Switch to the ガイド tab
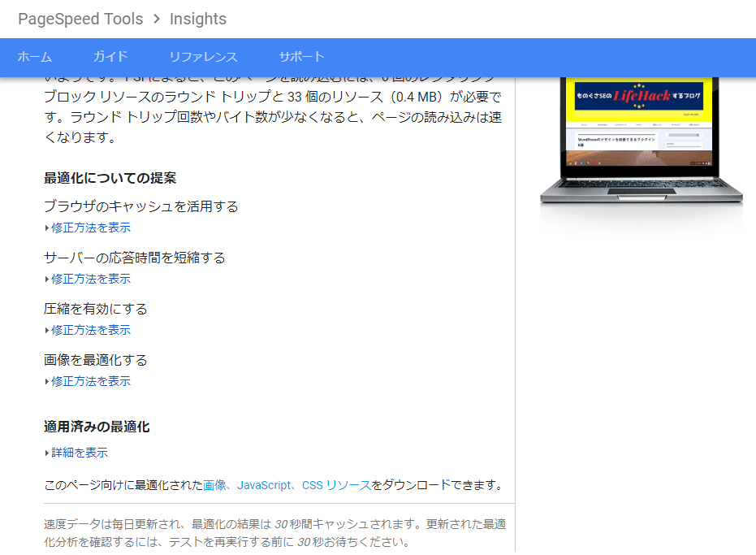This screenshot has height=555, width=756. pyautogui.click(x=110, y=57)
